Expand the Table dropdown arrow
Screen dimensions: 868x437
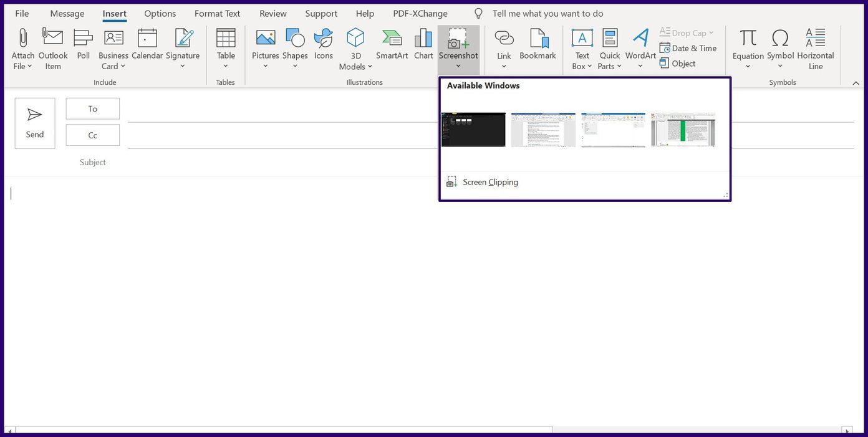226,66
